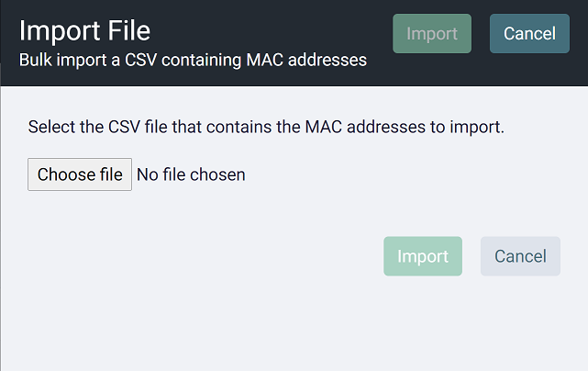The width and height of the screenshot is (588, 371).
Task: Select the file input's "No file chosen" status
Action: point(191,174)
